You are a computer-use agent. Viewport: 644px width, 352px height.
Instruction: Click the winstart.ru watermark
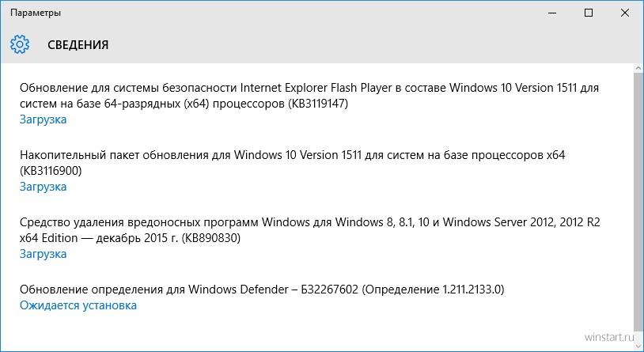click(609, 337)
